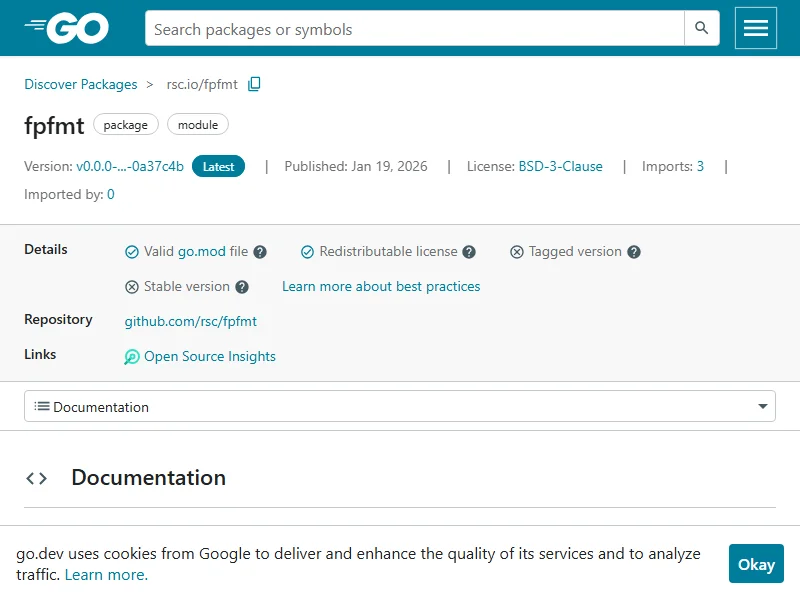Open the BSD-3-Clause license link
Screen dimensions: 800x600
tap(560, 166)
